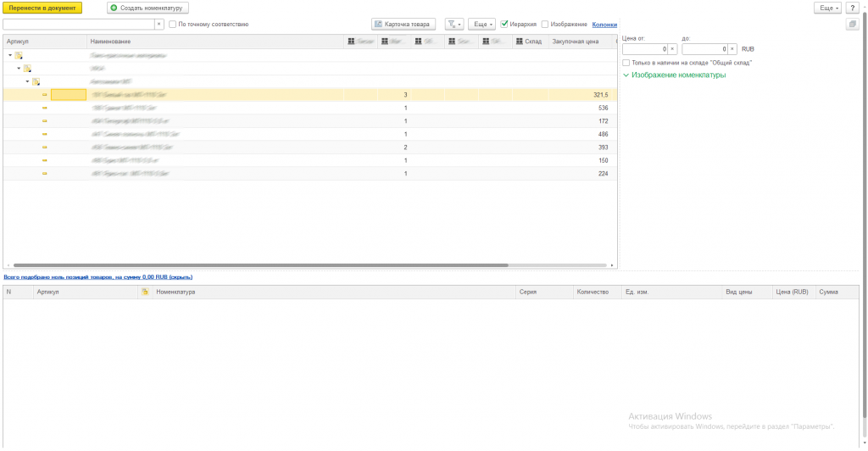Check 'Только в наличии на складе' option
This screenshot has height=451, width=868.
626,63
